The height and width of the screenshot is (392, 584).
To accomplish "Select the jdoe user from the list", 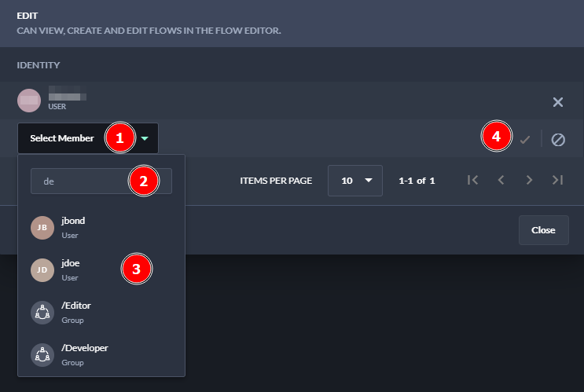I will (71, 269).
